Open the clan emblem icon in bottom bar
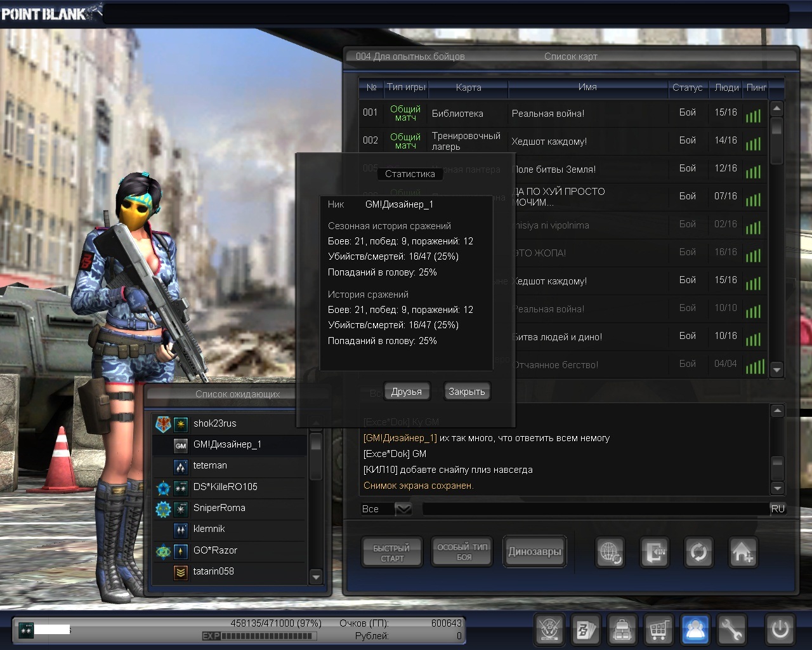Image resolution: width=812 pixels, height=650 pixels. point(549,629)
